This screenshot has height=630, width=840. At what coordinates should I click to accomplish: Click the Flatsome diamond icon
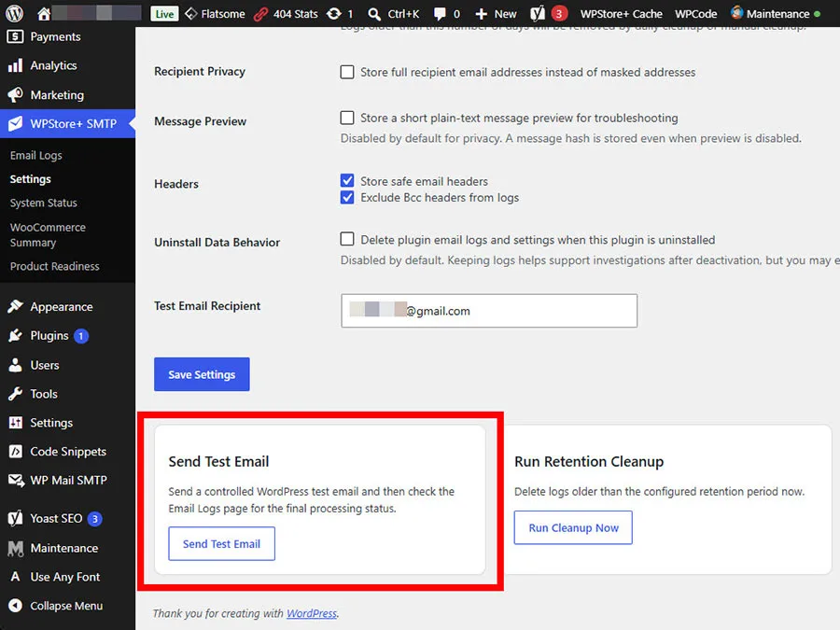pyautogui.click(x=190, y=14)
